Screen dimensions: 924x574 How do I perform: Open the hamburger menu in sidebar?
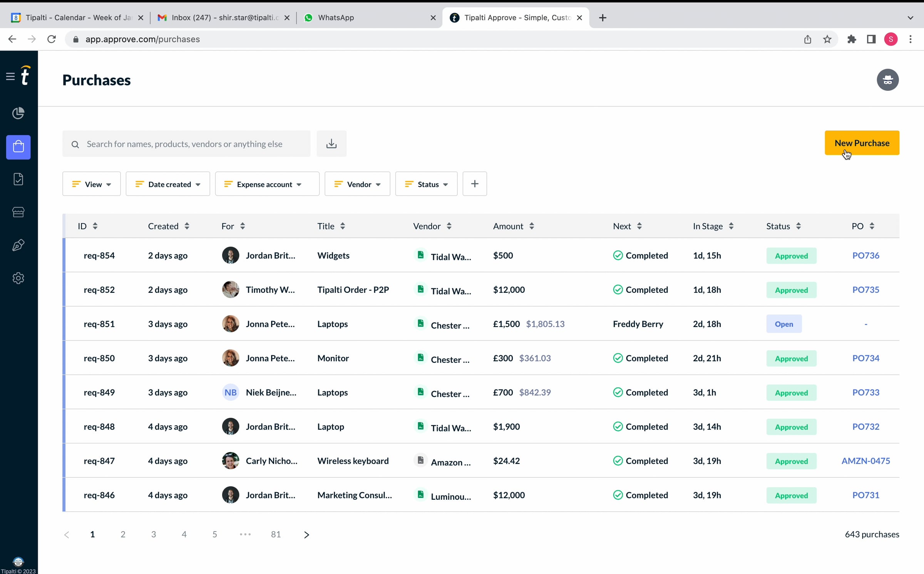coord(10,76)
